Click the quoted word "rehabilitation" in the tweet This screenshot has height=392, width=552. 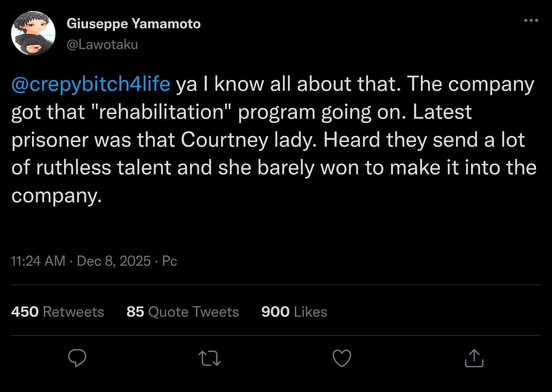coord(160,112)
